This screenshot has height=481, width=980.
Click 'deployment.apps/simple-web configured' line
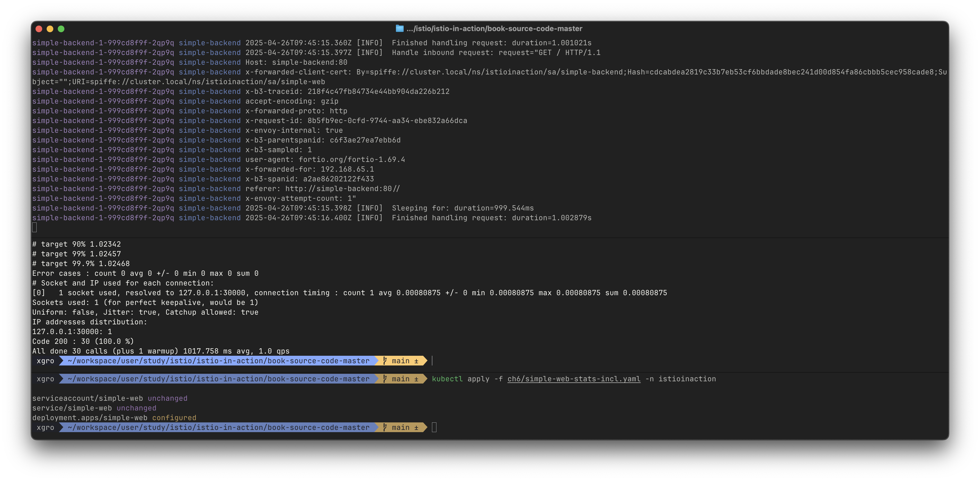114,418
